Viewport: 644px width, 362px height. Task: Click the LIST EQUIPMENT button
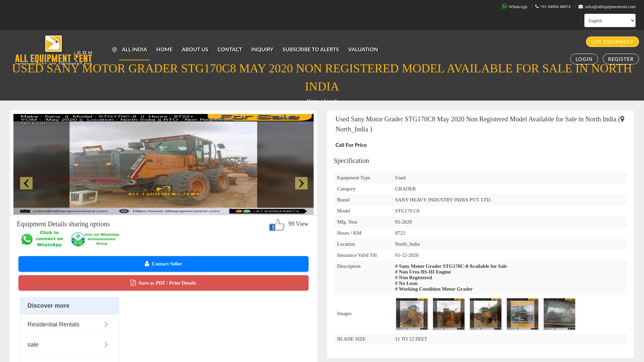[x=612, y=42]
